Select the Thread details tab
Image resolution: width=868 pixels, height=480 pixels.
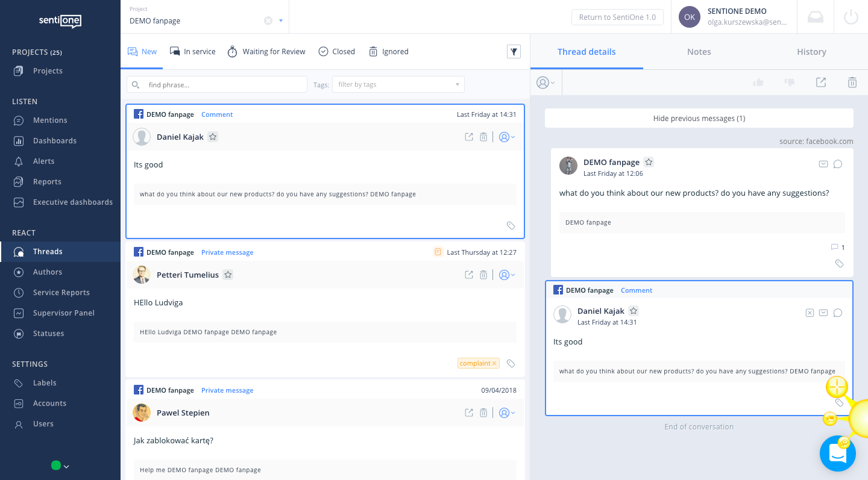click(587, 52)
